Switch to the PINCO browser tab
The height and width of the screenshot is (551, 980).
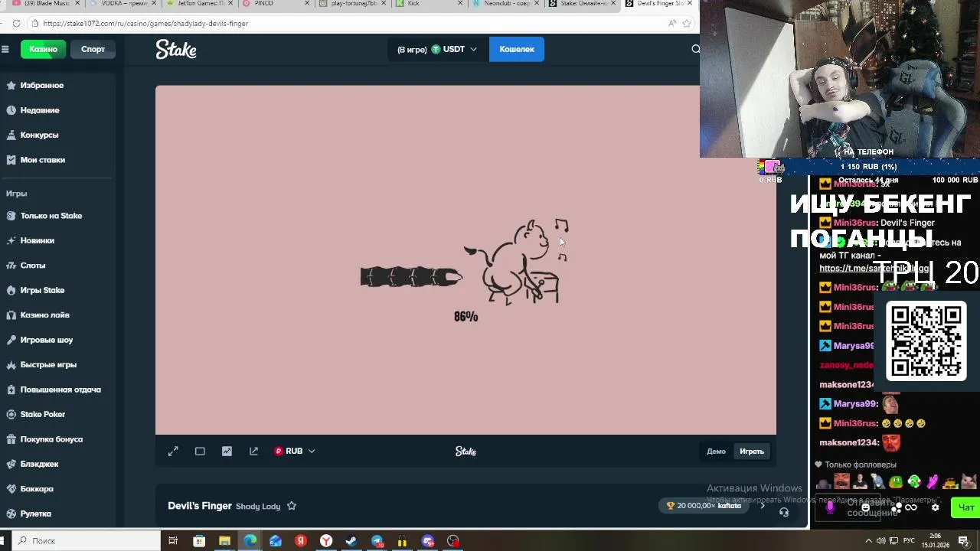point(276,4)
